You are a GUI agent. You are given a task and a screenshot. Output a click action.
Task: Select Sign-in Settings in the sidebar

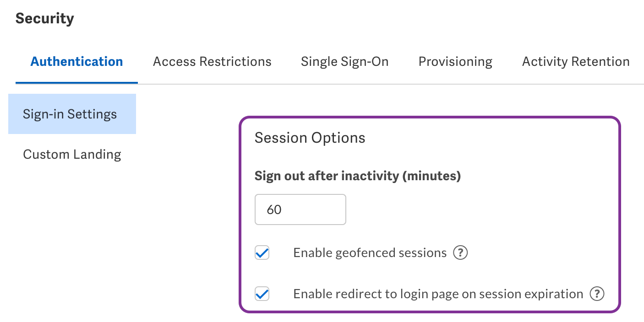[70, 114]
